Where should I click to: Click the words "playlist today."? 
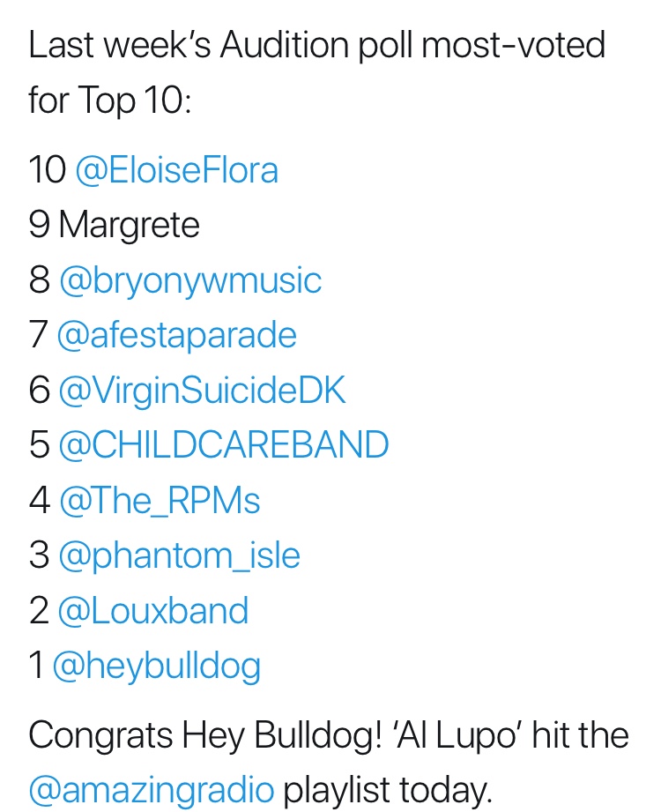(x=386, y=791)
